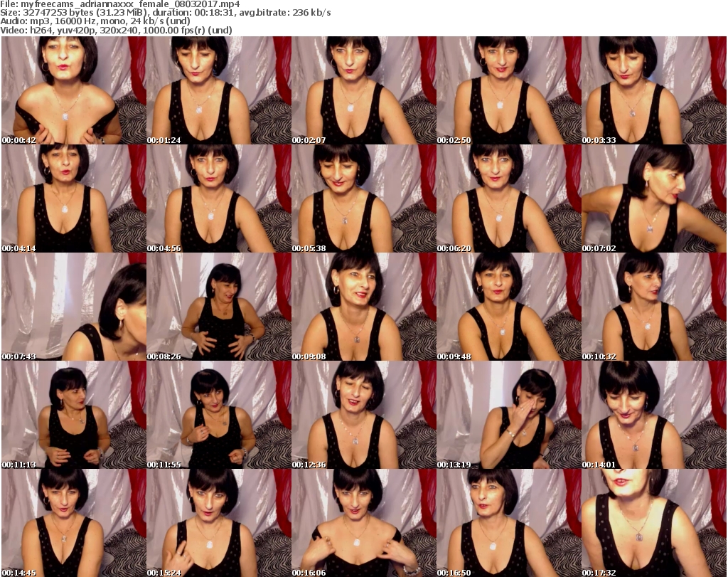Choose the thumbnail labeled 00:14:45
This screenshot has height=577, width=728.
point(74,523)
